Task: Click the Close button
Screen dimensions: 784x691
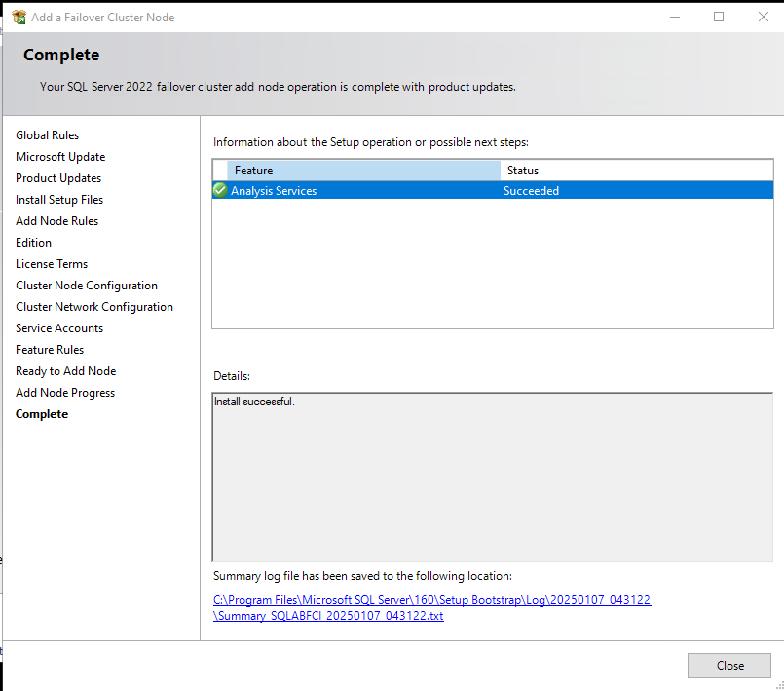Action: [729, 666]
